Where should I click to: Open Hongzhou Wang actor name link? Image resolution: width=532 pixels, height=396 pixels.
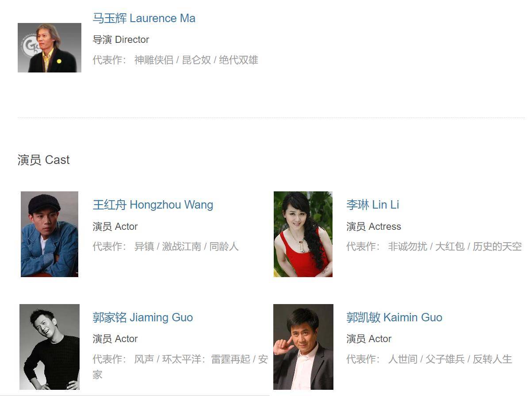pos(153,205)
